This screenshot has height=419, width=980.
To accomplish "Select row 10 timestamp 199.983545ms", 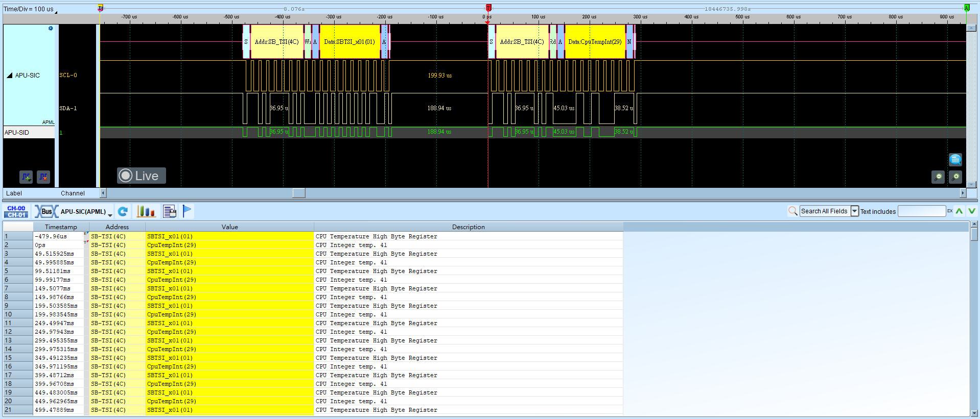I will tap(56, 315).
